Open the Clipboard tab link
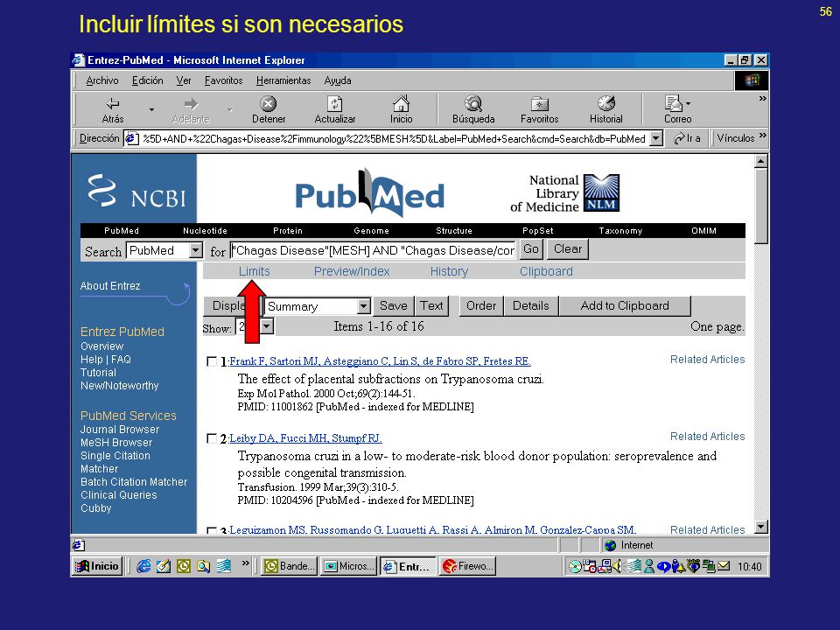The height and width of the screenshot is (630, 840). click(546, 271)
